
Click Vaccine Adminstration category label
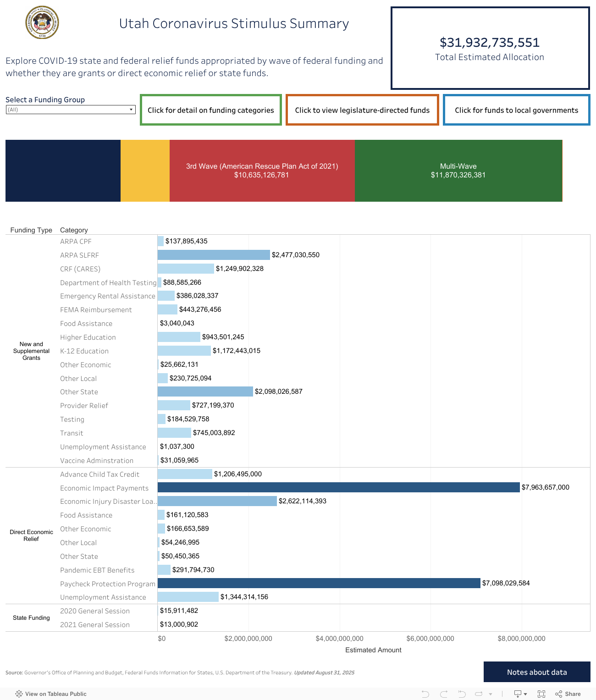click(x=97, y=461)
